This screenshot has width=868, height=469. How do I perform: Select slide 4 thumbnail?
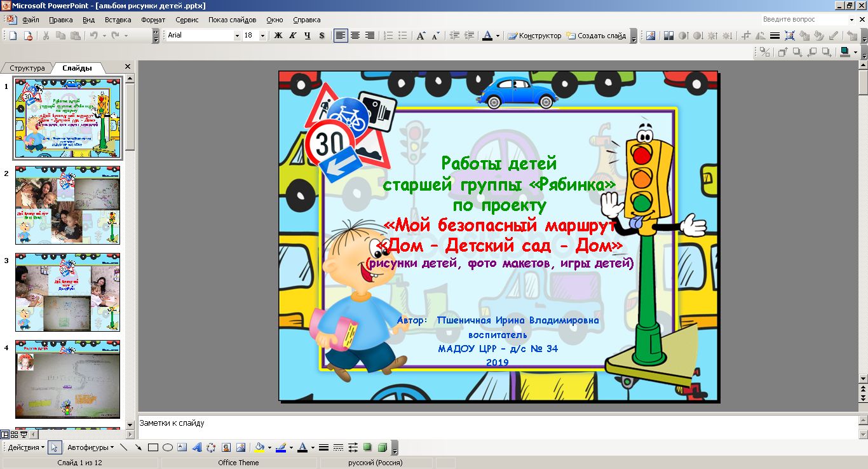pos(67,379)
